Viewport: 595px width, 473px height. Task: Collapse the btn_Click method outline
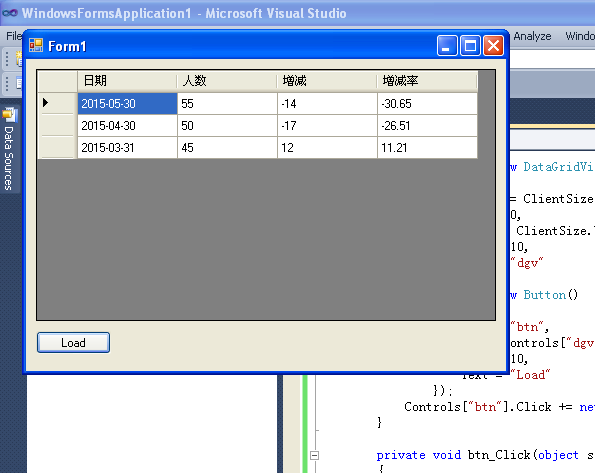tap(314, 455)
